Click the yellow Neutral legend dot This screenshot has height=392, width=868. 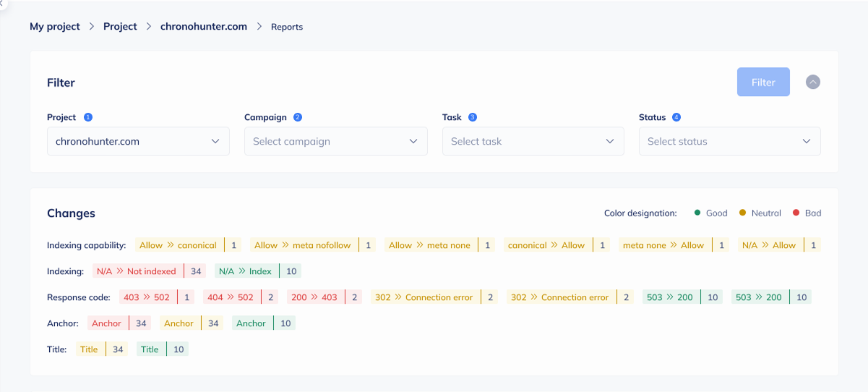click(x=742, y=213)
